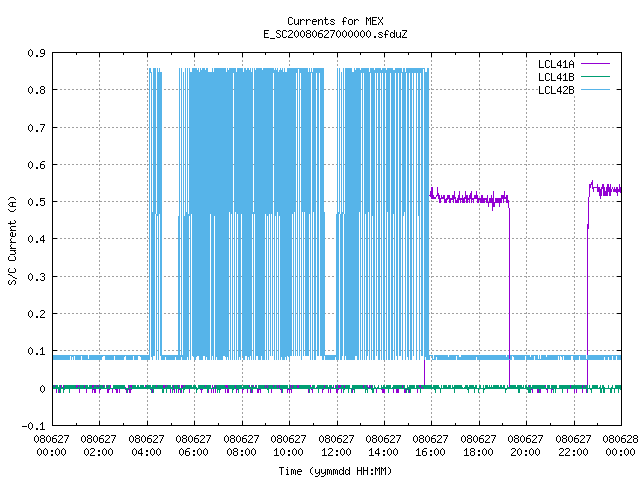Click the y-axis tick value 0.9
Image resolution: width=640 pixels, height=480 pixels.
pos(36,53)
